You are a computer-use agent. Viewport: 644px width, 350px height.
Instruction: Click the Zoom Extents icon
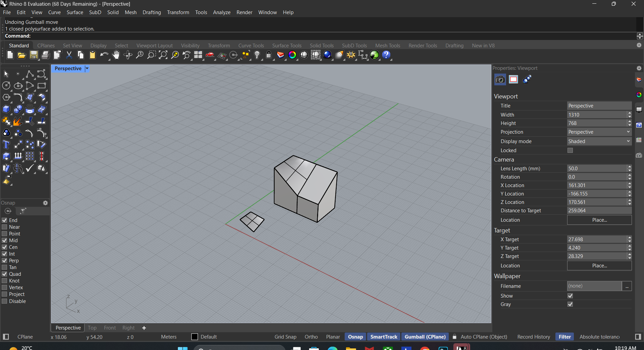[x=163, y=55]
